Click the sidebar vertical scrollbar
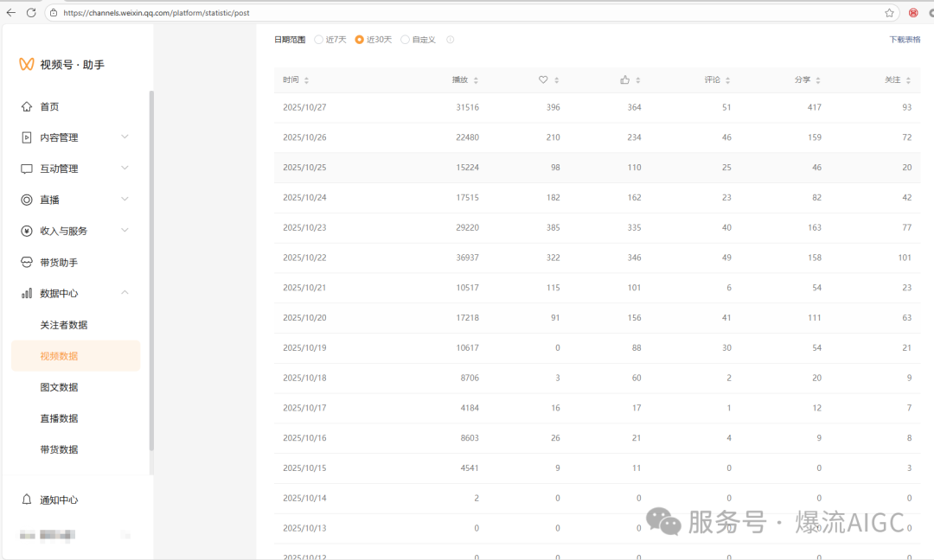 tap(151, 270)
